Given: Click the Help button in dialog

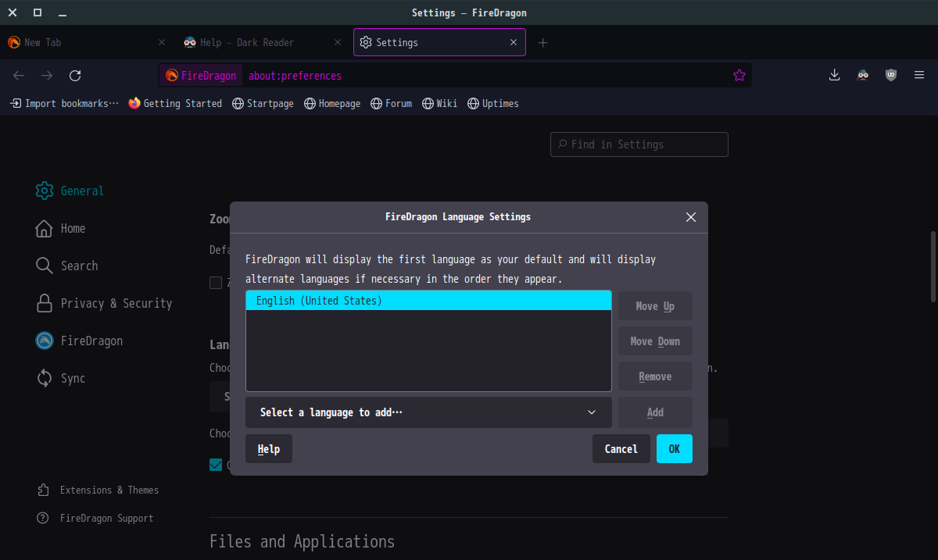Looking at the screenshot, I should click(269, 449).
